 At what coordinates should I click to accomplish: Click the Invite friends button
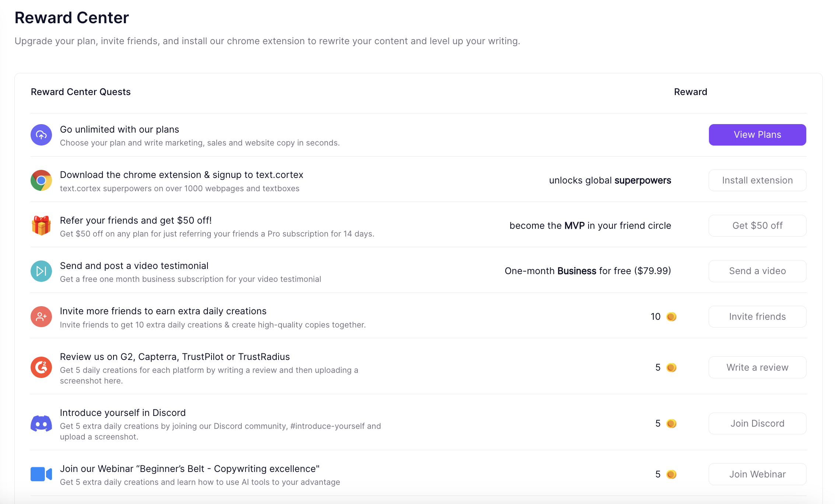pyautogui.click(x=757, y=316)
